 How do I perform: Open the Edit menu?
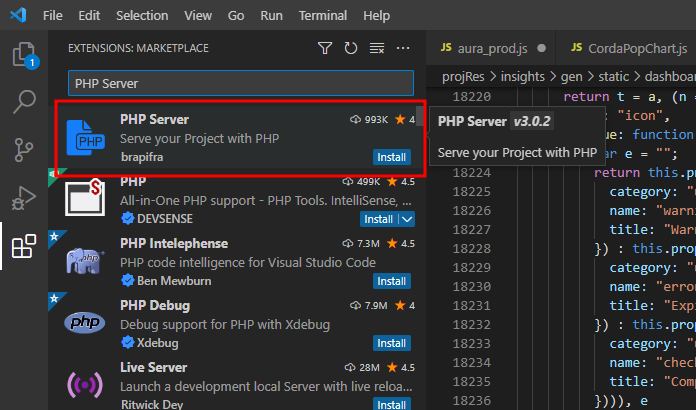coord(89,16)
